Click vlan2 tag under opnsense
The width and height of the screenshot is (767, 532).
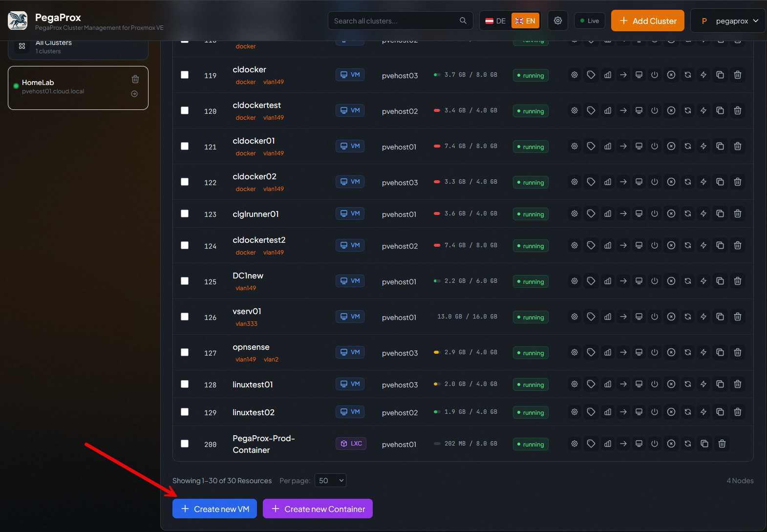click(x=271, y=360)
